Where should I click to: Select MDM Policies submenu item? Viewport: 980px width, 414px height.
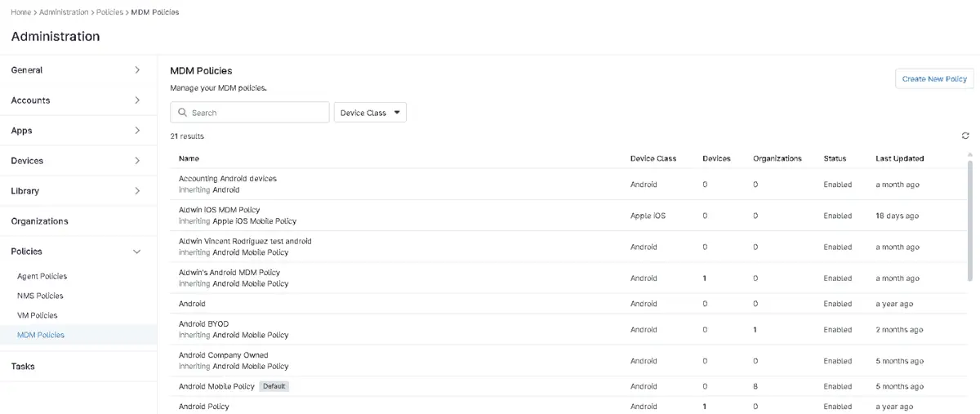click(41, 335)
